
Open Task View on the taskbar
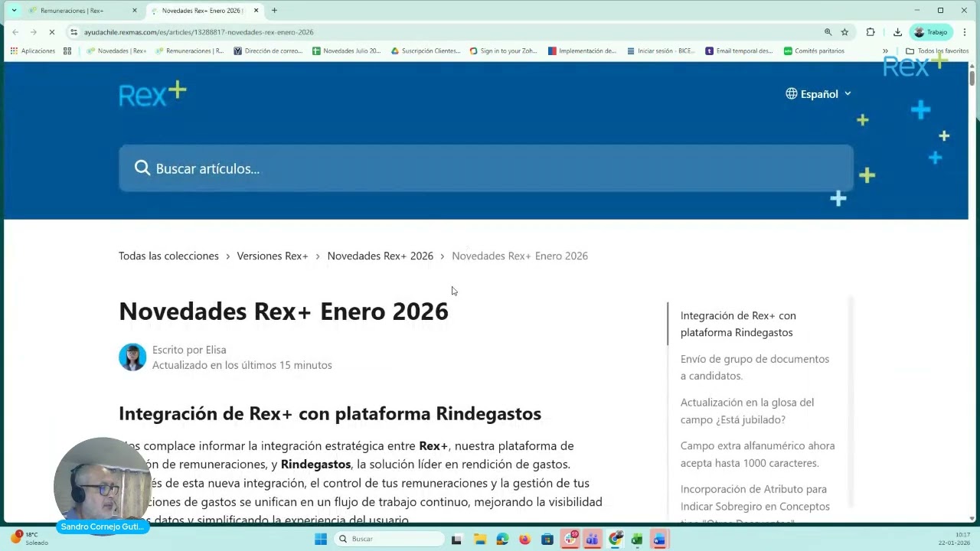click(x=456, y=539)
